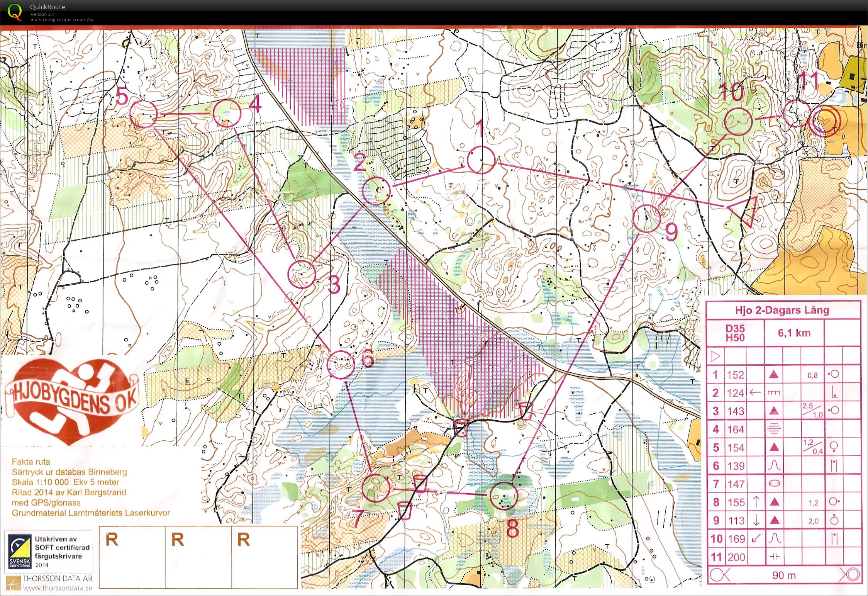Viewport: 868px width, 596px height.
Task: Click the QuickRoute Q logo
Action: [15, 12]
